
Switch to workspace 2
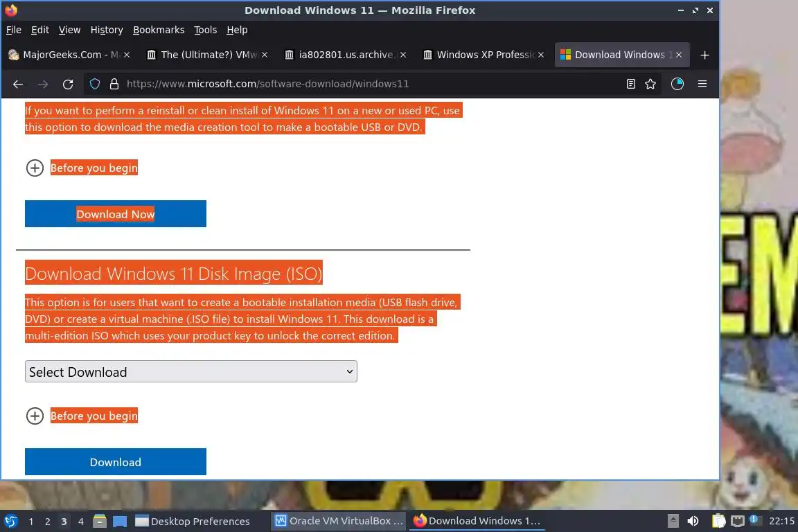click(x=47, y=522)
